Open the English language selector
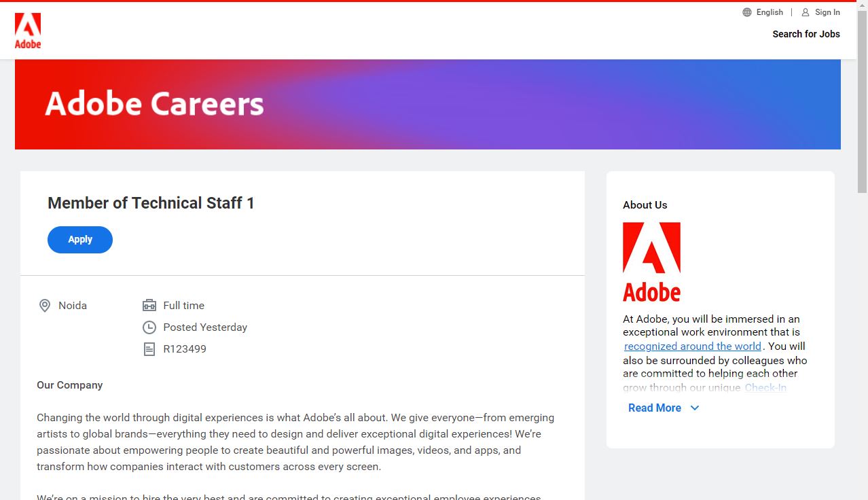The height and width of the screenshot is (500, 868). click(770, 12)
